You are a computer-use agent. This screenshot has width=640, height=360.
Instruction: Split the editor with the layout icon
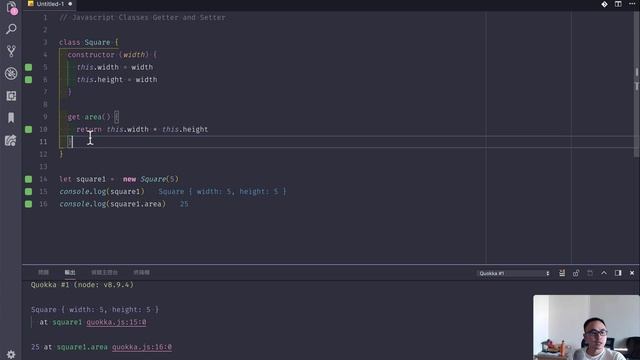point(618,4)
